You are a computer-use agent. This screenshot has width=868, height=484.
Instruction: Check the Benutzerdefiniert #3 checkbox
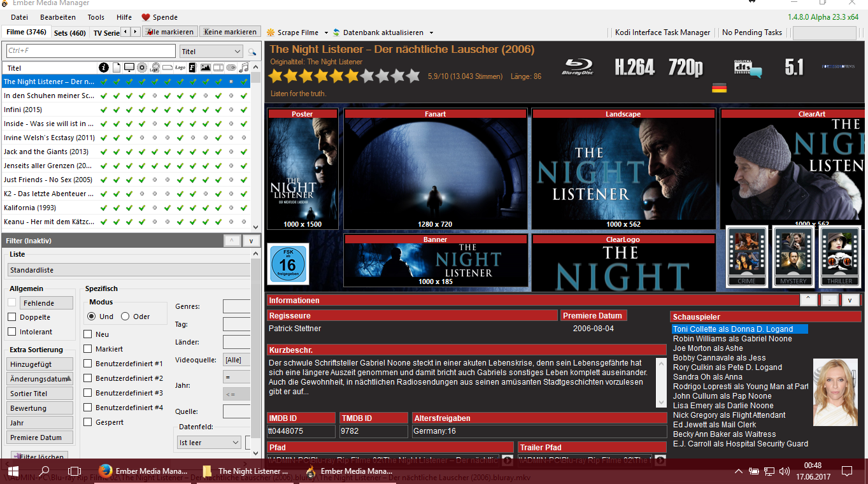(x=88, y=393)
